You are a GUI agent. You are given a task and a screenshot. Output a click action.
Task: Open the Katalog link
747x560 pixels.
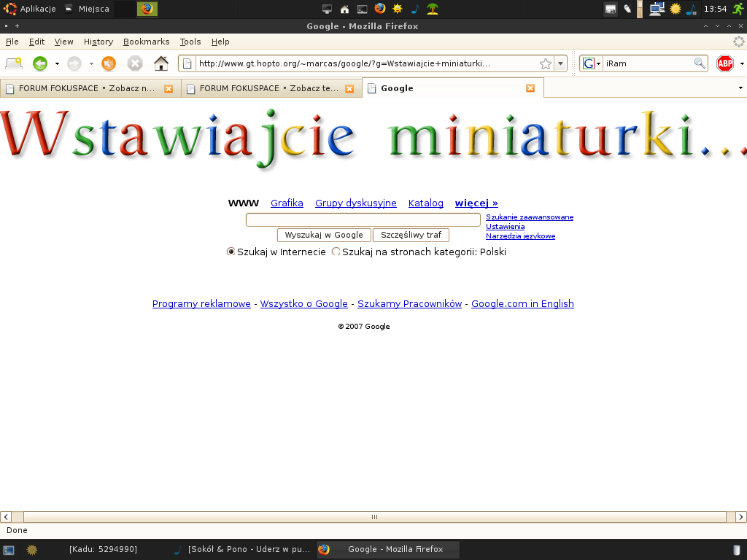click(x=426, y=203)
